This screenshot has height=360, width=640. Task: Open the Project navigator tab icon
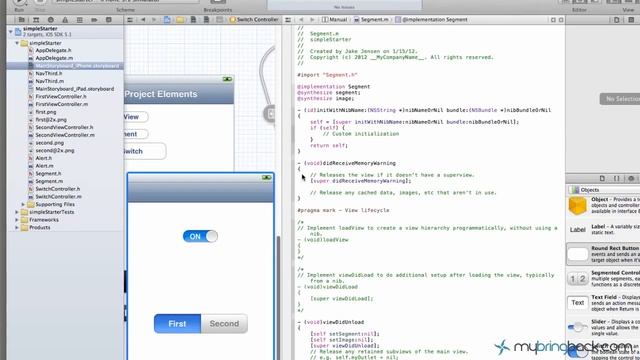[21, 20]
